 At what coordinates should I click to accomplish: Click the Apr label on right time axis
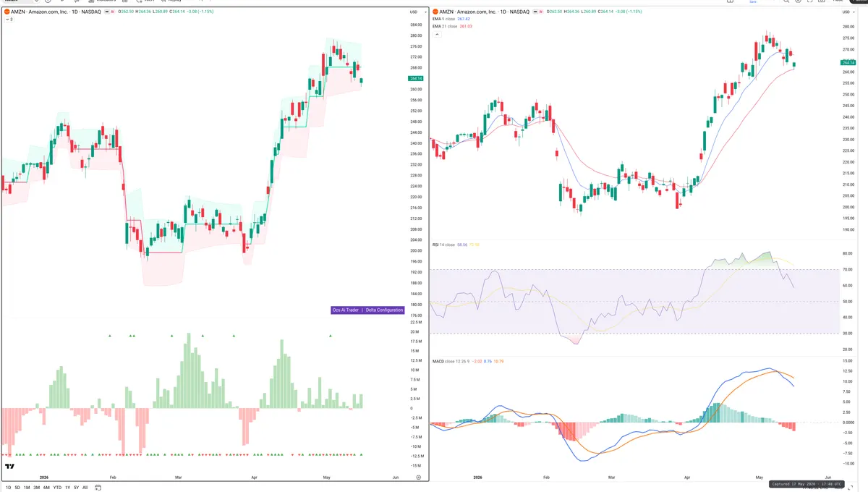[x=686, y=478]
